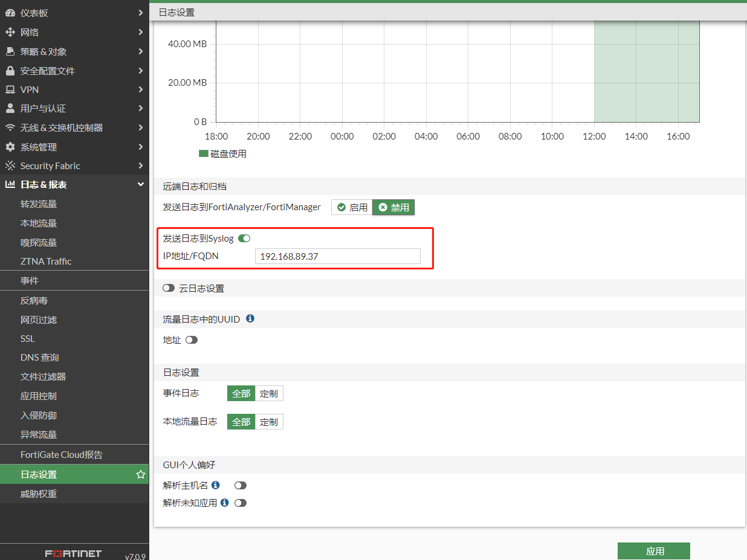The image size is (747, 560).
Task: Click the 应用 apply button
Action: point(654,551)
